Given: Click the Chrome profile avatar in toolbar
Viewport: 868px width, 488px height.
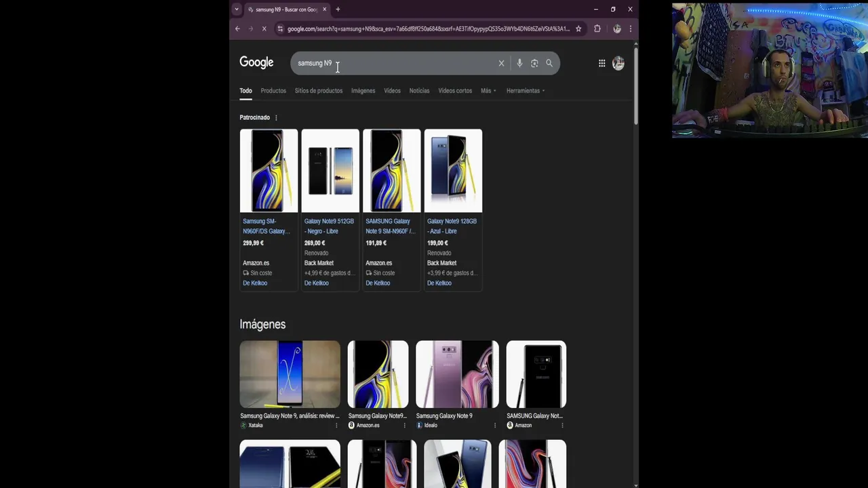Looking at the screenshot, I should [617, 28].
